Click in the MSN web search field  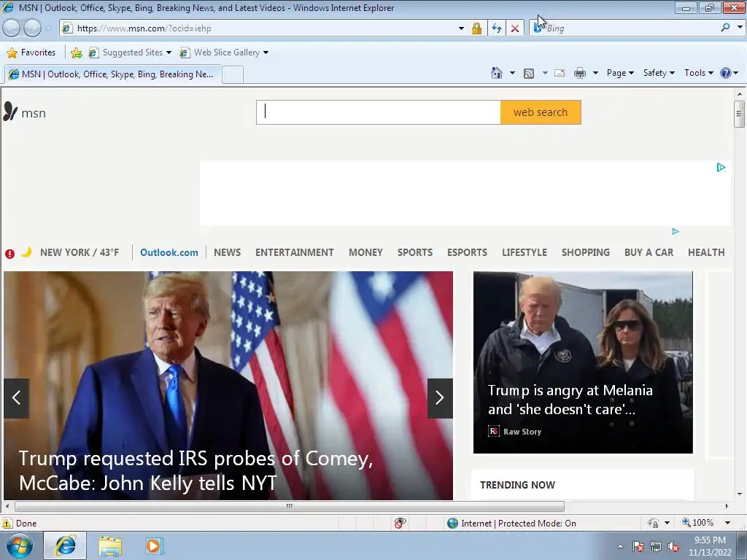(379, 112)
